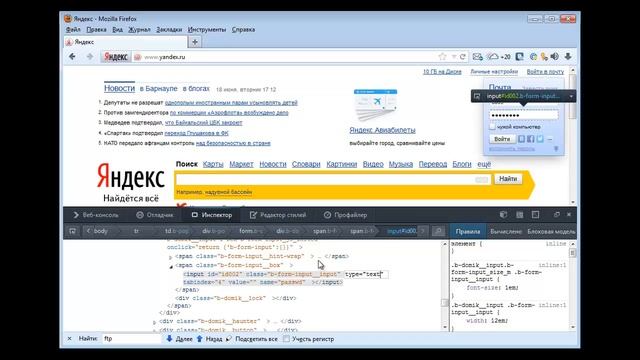Close the developer tools with the X icon
This screenshot has width=640, height=360.
pyautogui.click(x=569, y=214)
